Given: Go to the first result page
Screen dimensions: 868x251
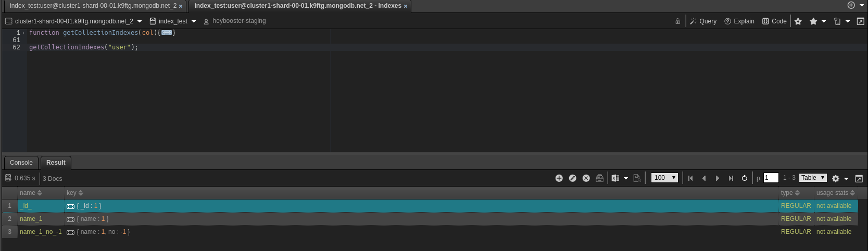Looking at the screenshot, I should (x=690, y=178).
